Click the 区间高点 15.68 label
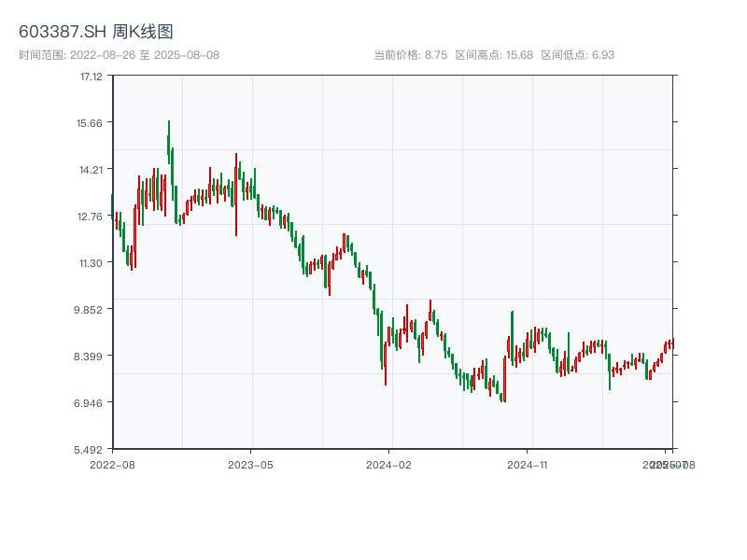The width and height of the screenshot is (747, 560). (x=494, y=55)
